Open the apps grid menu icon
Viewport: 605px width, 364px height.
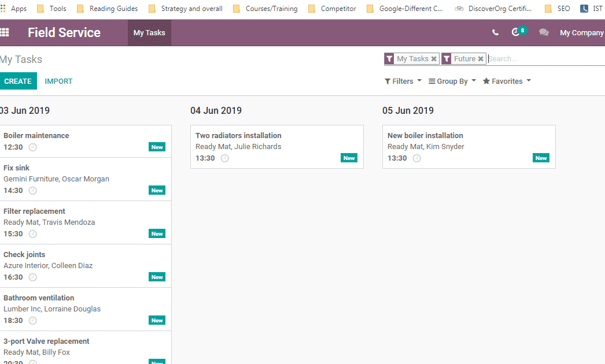click(5, 32)
